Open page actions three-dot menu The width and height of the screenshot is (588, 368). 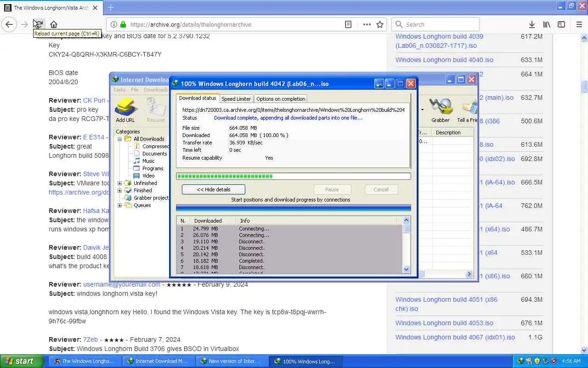pyautogui.click(x=367, y=24)
